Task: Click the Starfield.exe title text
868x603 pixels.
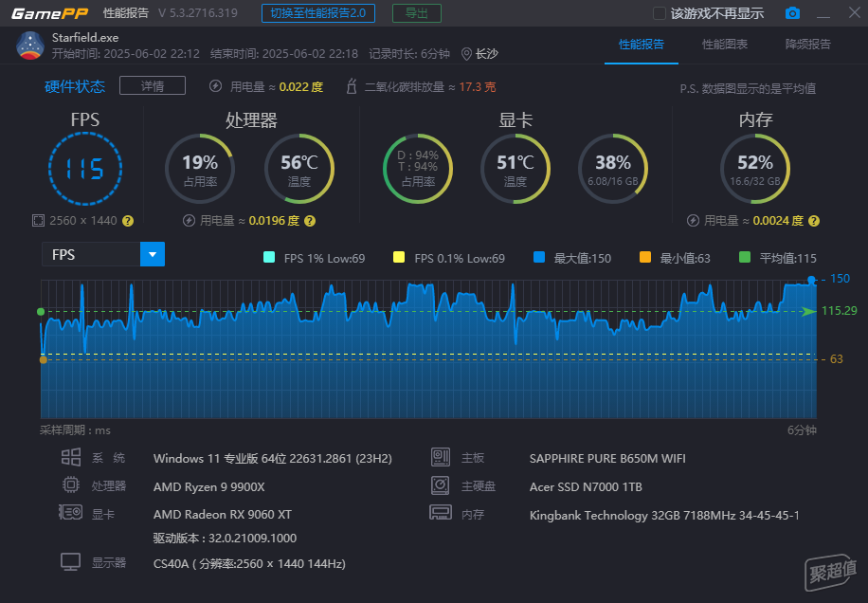Action: [85, 38]
